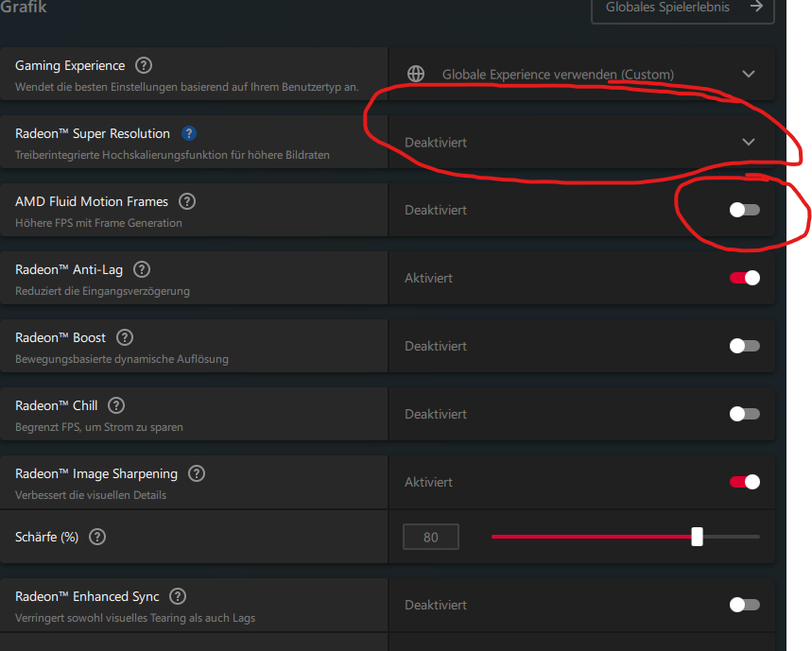
Task: Open Globales Spielerlebnis settings
Action: [682, 10]
